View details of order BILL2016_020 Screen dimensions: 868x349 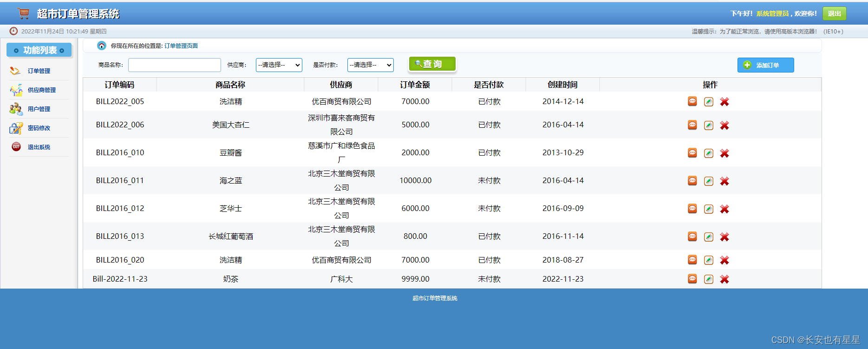[692, 259]
